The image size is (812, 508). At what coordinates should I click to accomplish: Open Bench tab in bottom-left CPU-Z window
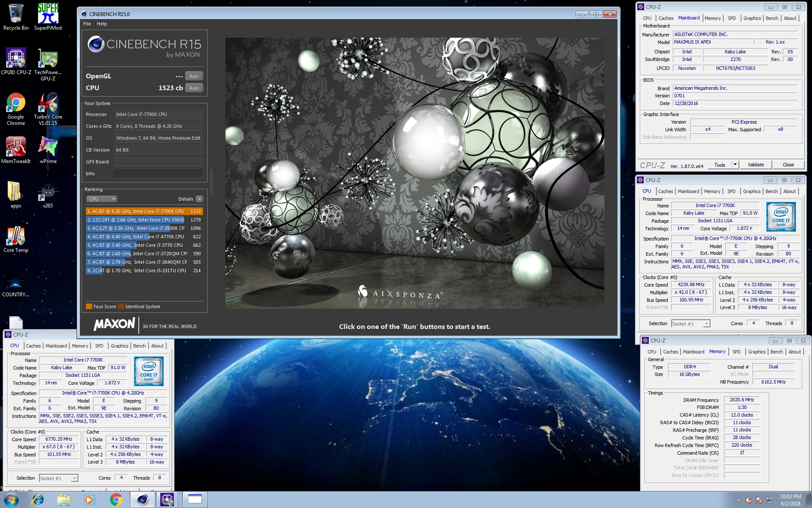(140, 346)
